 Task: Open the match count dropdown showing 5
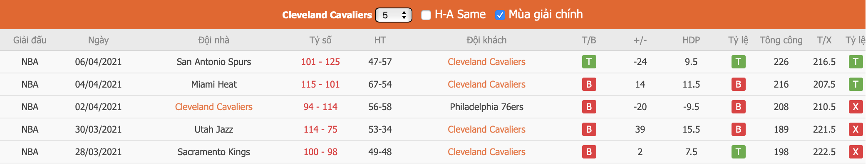pos(393,15)
